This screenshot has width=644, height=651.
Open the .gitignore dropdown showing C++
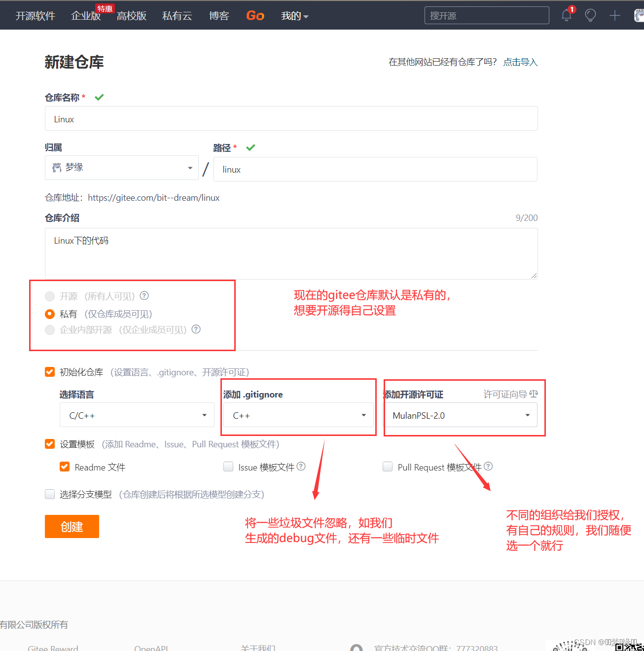pos(299,415)
